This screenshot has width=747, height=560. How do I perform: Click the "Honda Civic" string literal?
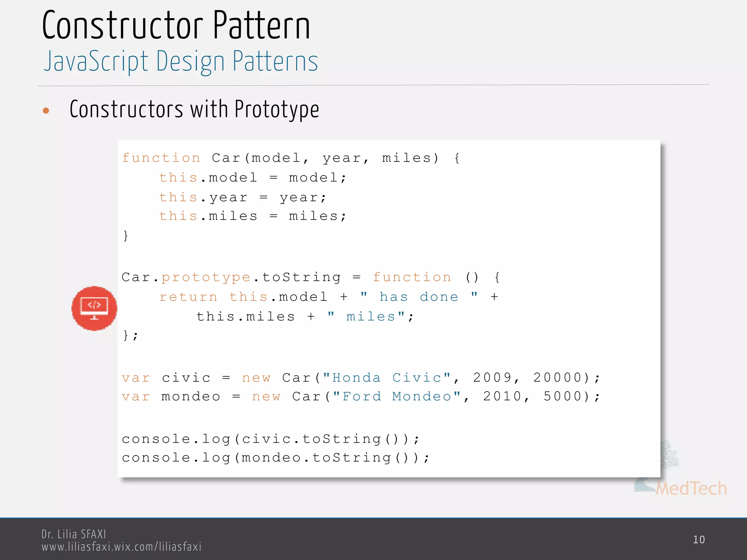tap(387, 378)
